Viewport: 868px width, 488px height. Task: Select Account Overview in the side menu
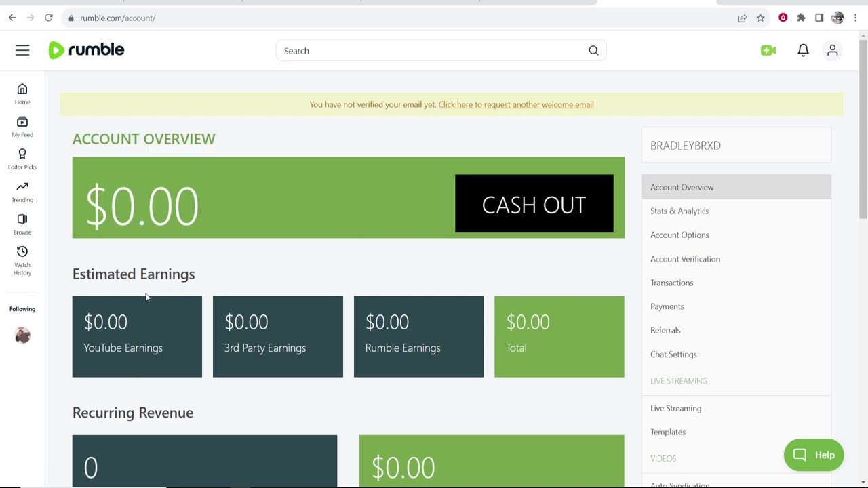coord(736,187)
